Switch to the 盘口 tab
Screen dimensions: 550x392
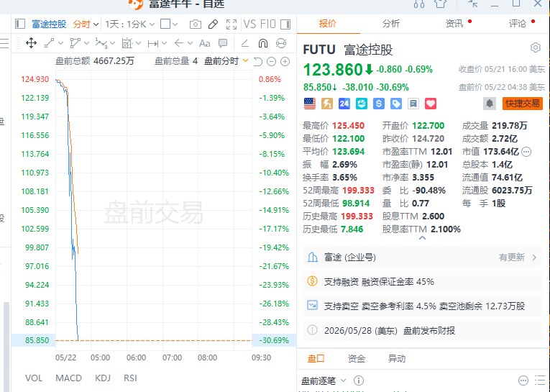click(x=316, y=358)
